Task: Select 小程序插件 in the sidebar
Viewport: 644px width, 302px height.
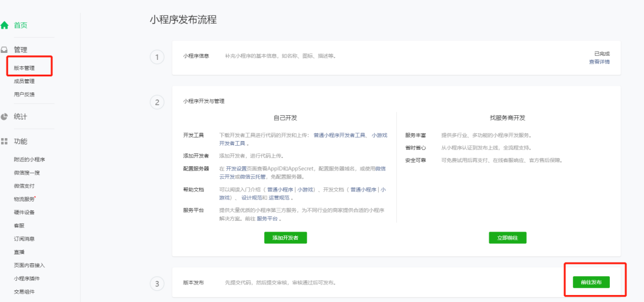Action: point(26,278)
